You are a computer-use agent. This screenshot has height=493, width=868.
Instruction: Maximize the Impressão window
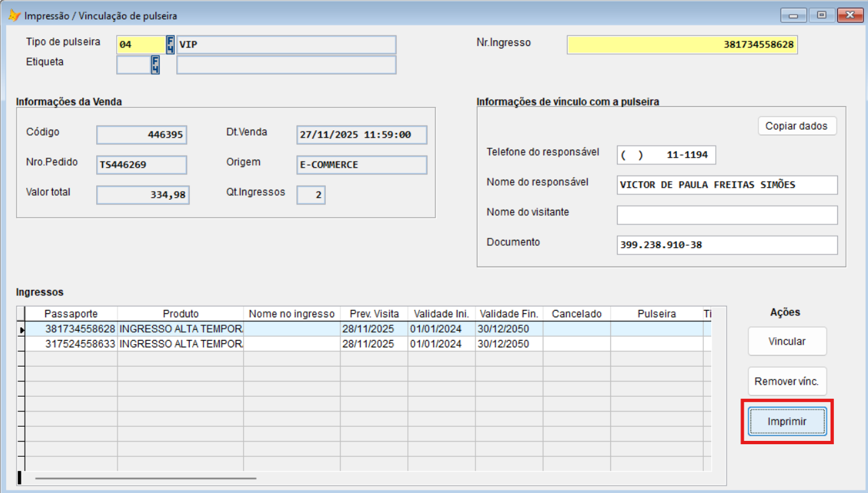(x=821, y=15)
